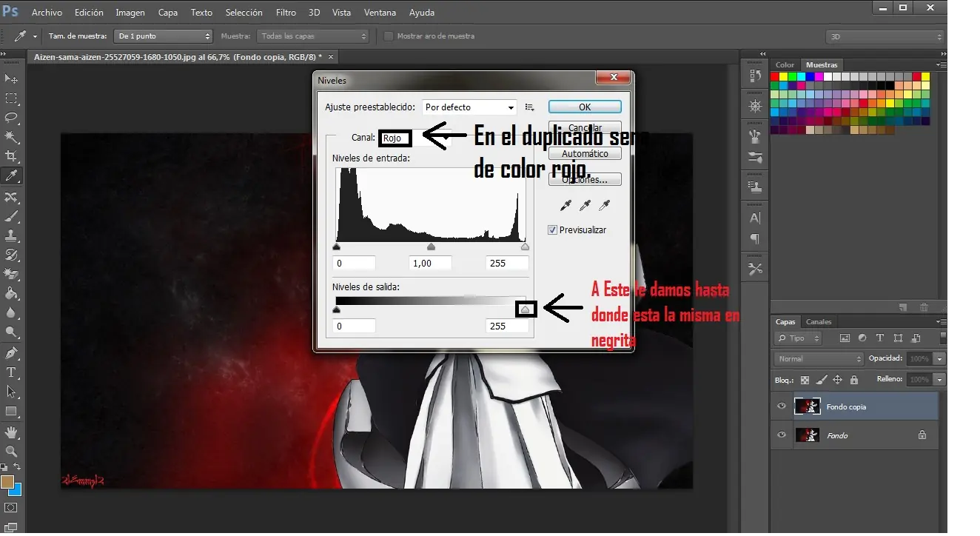Open the Tipo layer filter dropdown

coord(798,338)
